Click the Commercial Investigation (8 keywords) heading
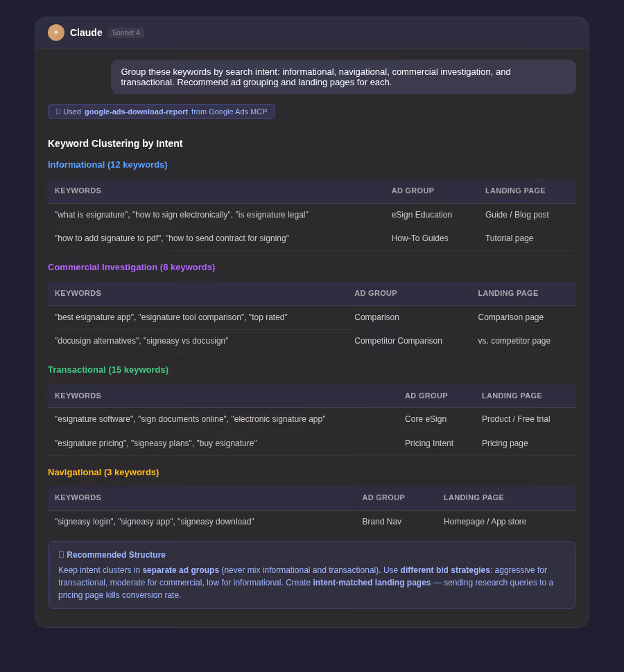The image size is (624, 672). pyautogui.click(x=131, y=267)
